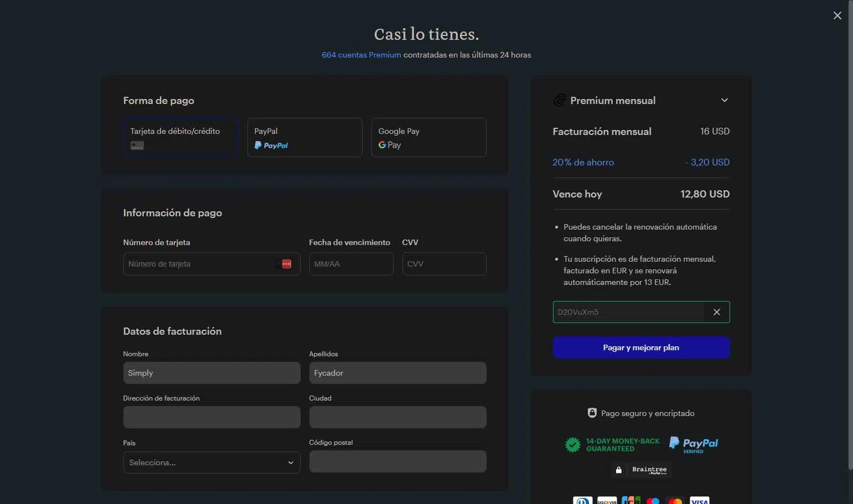Screen dimensions: 853x504
Task: Click the page vertical scrollbar
Action: click(x=850, y=235)
